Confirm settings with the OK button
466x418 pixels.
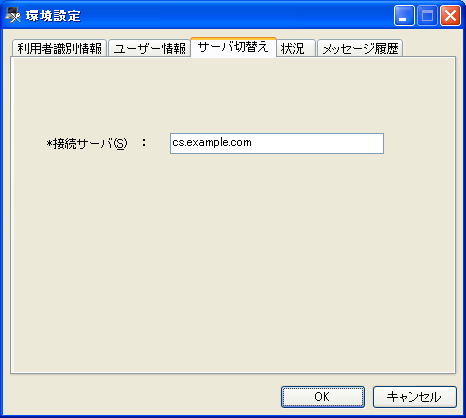tap(323, 397)
